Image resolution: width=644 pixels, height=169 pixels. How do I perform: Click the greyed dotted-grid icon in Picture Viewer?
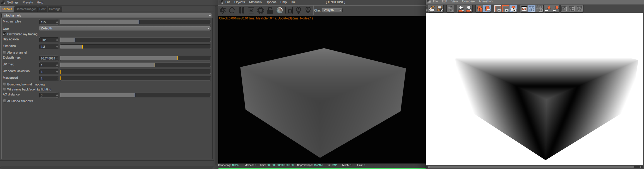(450, 9)
